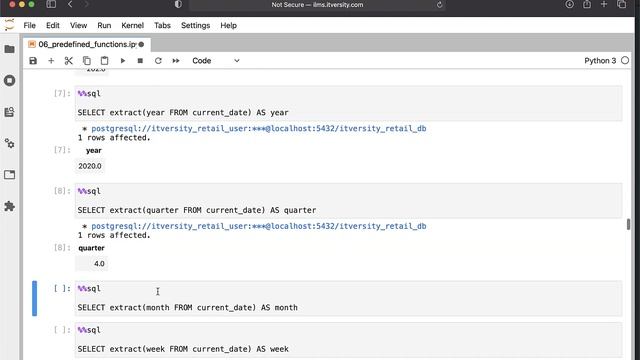
Task: Click the 'quarter' output column header
Action: pos(91,248)
